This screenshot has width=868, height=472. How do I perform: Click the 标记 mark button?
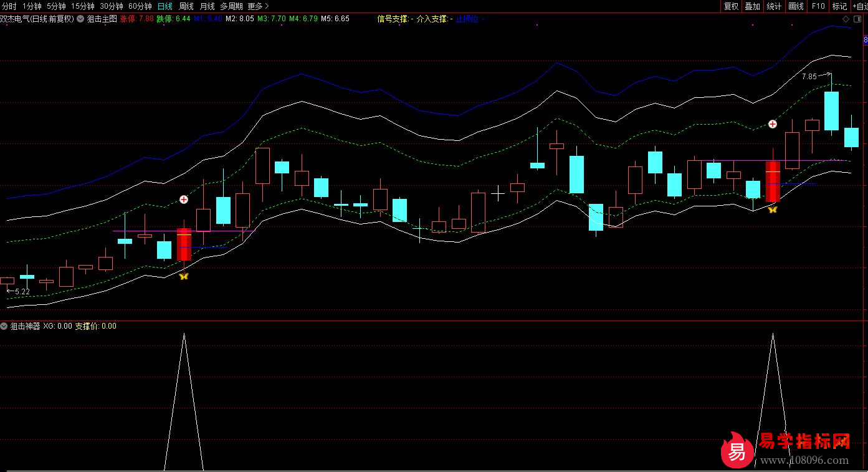tap(840, 6)
